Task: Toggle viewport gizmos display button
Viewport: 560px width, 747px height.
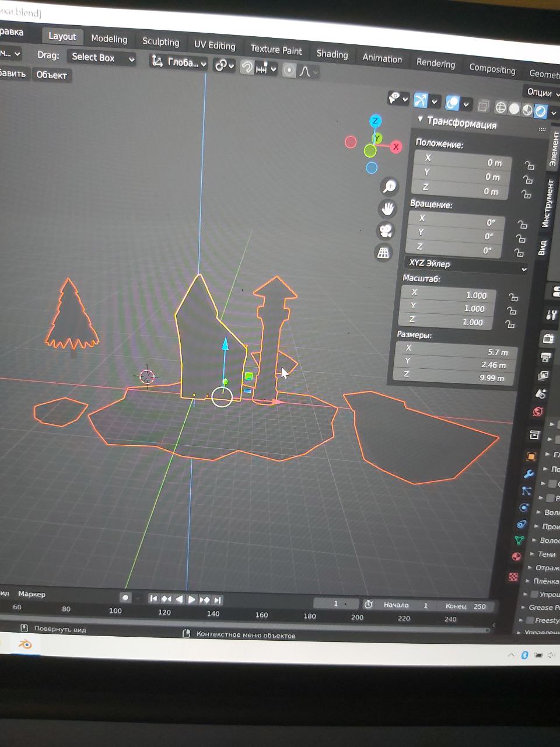Action: click(421, 100)
